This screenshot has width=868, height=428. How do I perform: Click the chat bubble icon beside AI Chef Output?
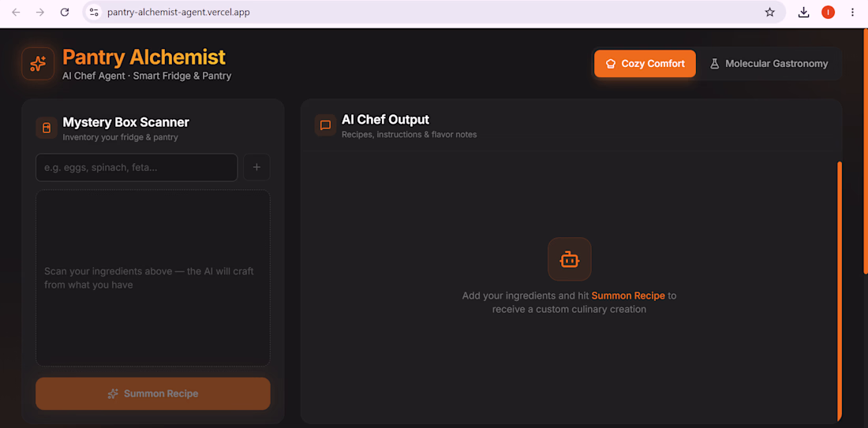(x=325, y=125)
